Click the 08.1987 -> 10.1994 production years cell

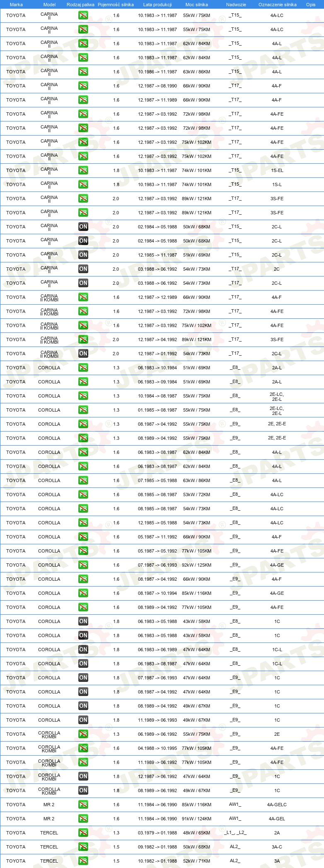point(157,593)
